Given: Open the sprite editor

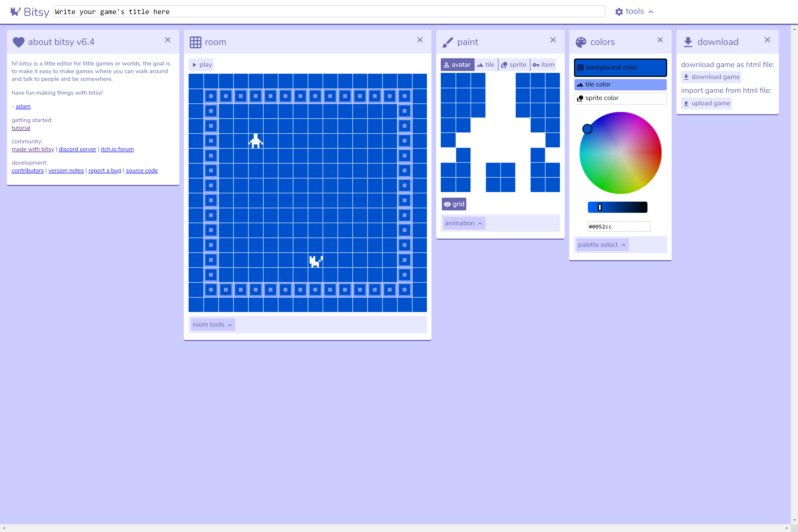Looking at the screenshot, I should (x=514, y=64).
